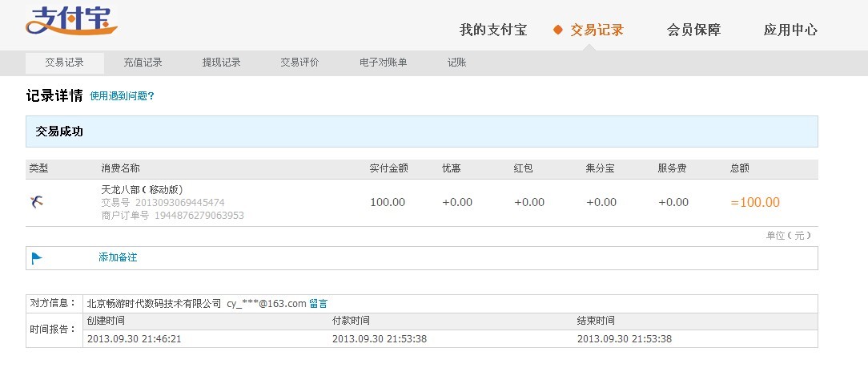868x368 pixels.
Task: Click the creation time 2013.09.30 21:46:21
Action: [x=135, y=338]
